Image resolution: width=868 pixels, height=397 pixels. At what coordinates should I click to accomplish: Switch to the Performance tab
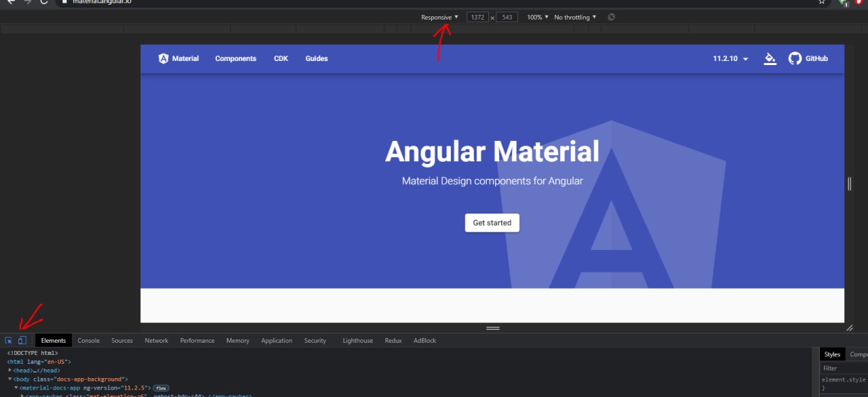pos(197,340)
